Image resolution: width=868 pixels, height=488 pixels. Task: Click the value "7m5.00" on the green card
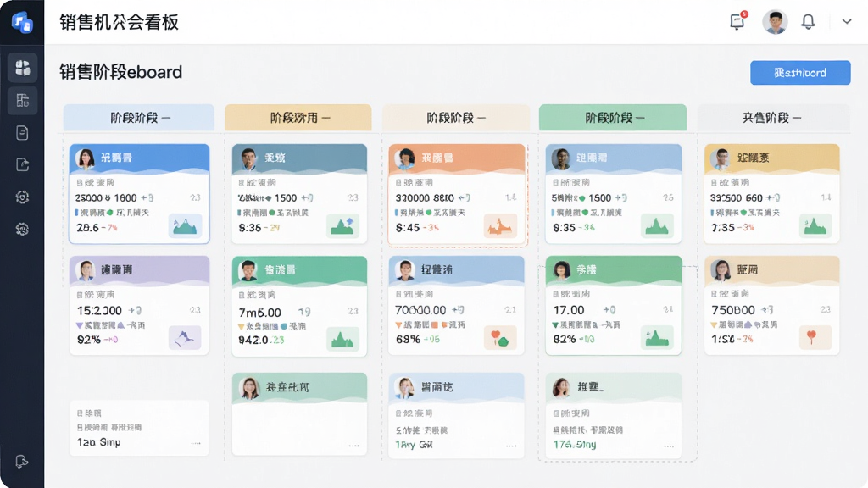pos(259,312)
